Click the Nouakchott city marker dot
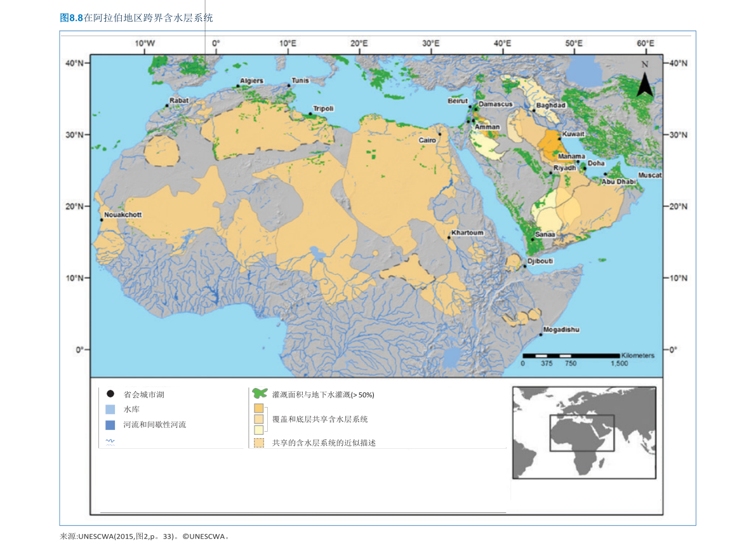The width and height of the screenshot is (756, 553). pos(101,220)
